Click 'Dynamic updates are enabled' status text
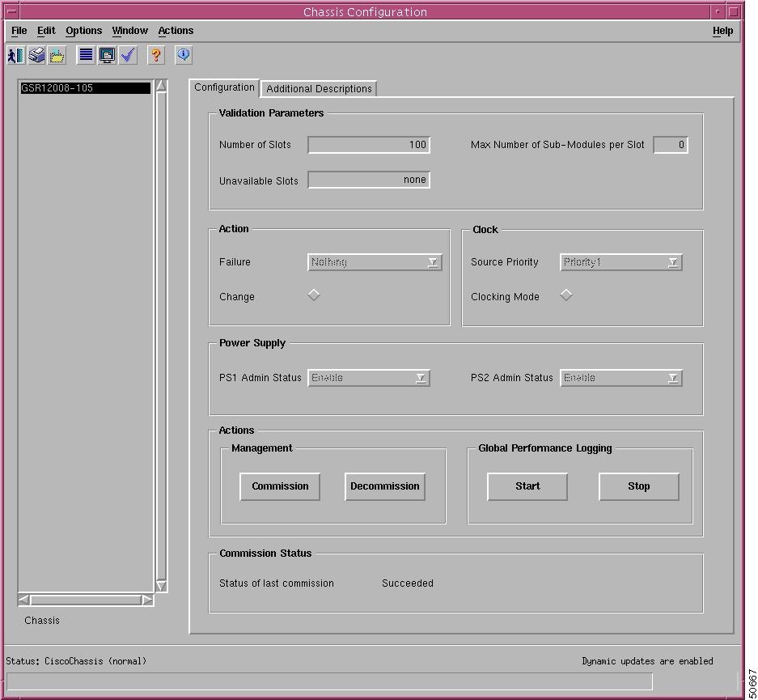Screen dimensions: 758x700 [647, 661]
